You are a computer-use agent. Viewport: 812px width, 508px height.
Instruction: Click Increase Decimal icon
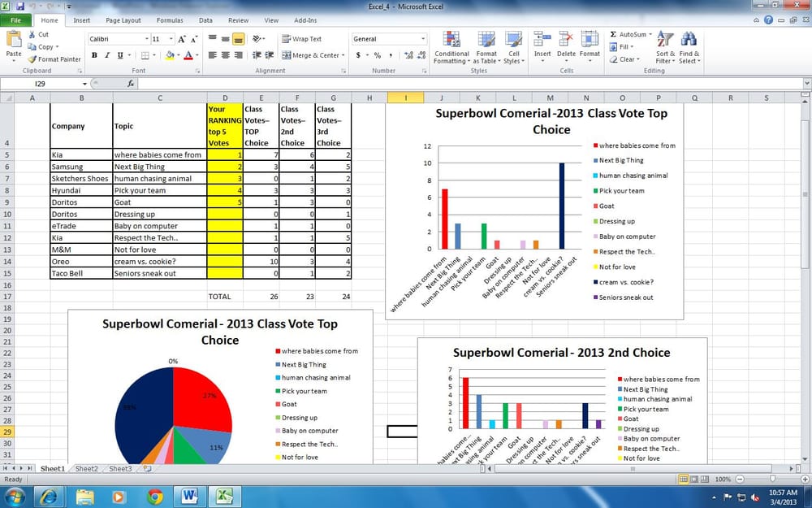(x=408, y=55)
